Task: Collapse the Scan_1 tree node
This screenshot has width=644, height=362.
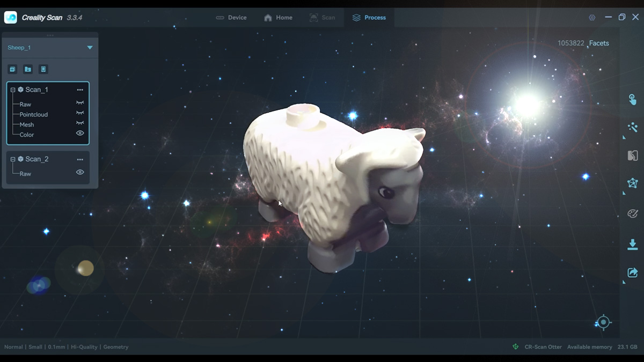Action: click(x=13, y=90)
